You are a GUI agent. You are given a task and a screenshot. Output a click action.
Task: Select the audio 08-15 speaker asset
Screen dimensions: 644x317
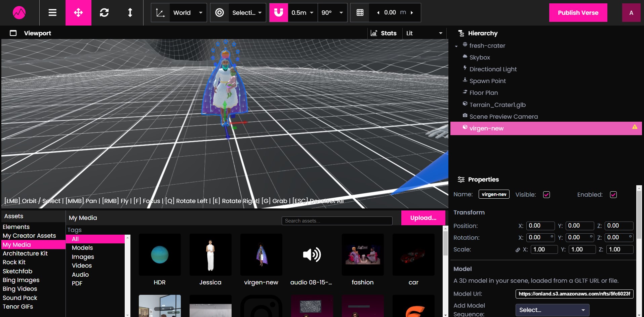coord(312,255)
